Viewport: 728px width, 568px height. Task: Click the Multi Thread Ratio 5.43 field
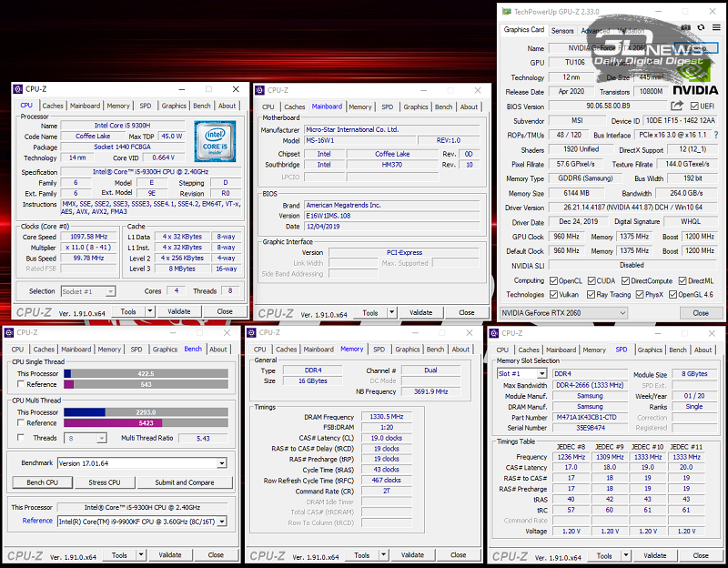pyautogui.click(x=203, y=438)
